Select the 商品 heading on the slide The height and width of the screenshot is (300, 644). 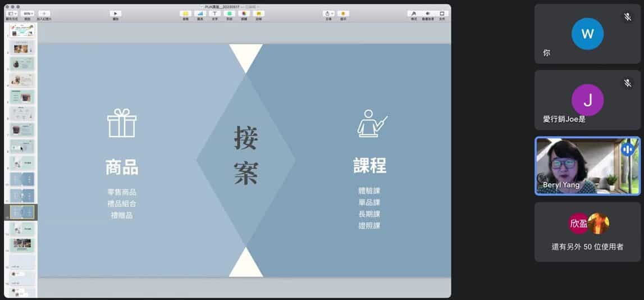coord(122,167)
